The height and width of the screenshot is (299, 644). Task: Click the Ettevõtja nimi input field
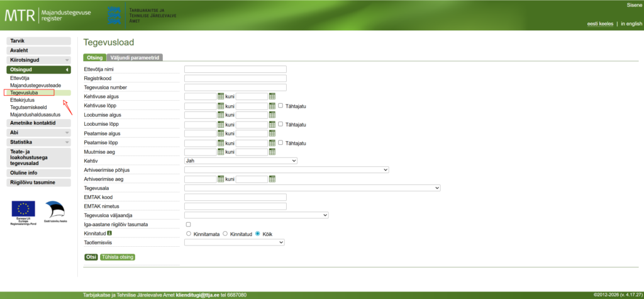coord(235,69)
